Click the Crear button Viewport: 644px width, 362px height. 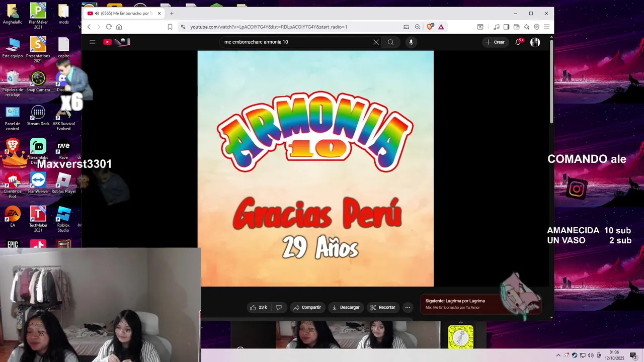495,42
